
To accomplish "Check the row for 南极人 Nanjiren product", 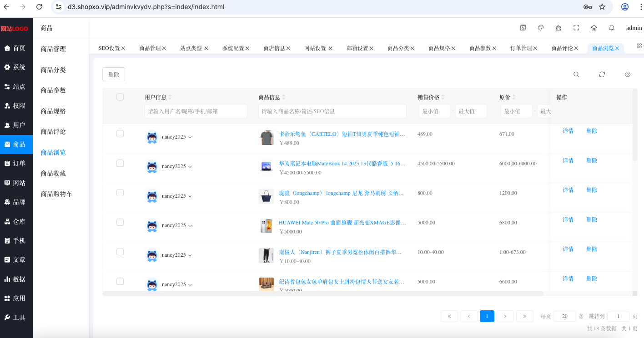I will [120, 252].
